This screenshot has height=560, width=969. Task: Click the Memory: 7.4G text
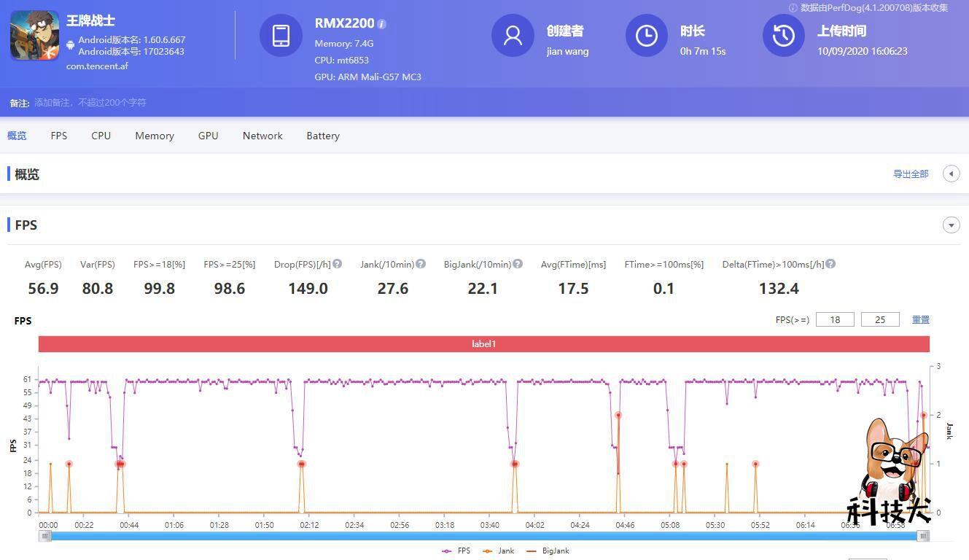pyautogui.click(x=344, y=43)
